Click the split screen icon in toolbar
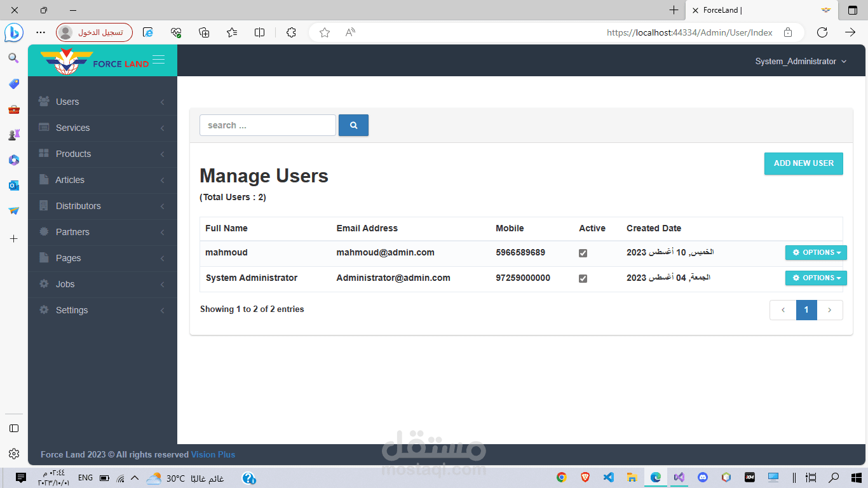Viewport: 868px width, 488px height. coord(259,32)
